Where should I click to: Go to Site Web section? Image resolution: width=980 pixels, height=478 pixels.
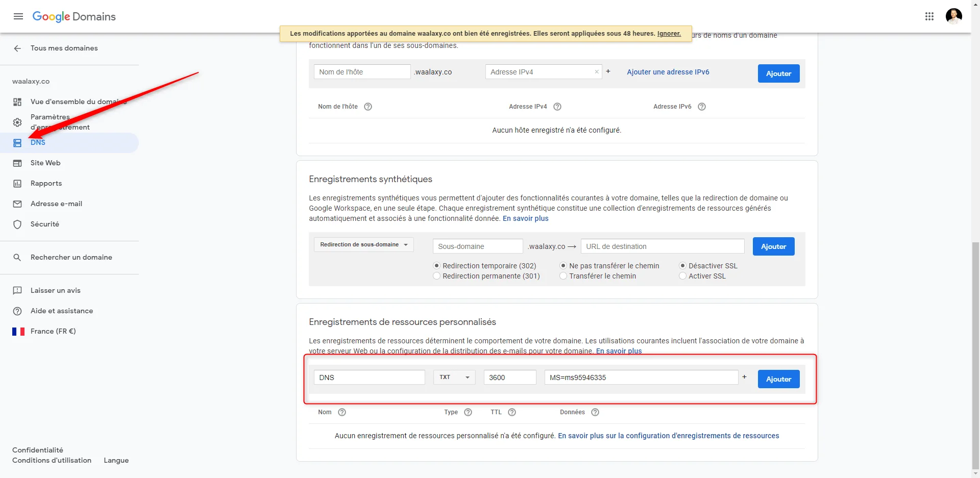tap(45, 163)
